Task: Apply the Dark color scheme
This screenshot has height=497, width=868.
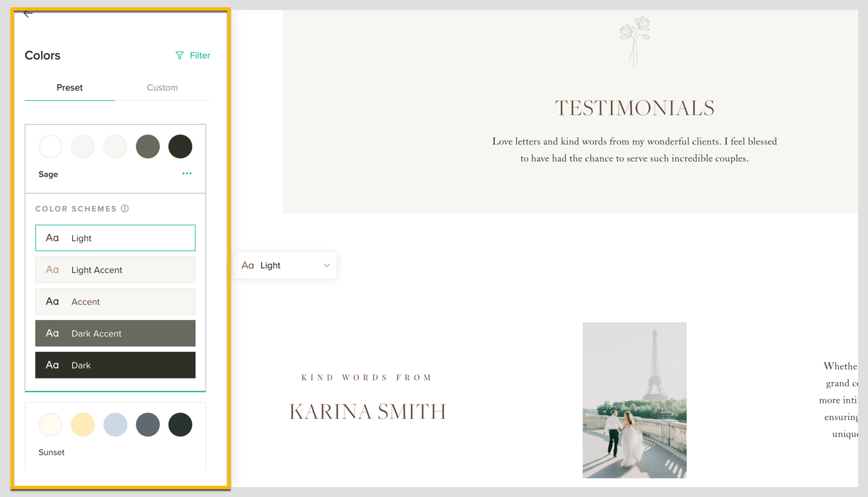Action: click(115, 365)
